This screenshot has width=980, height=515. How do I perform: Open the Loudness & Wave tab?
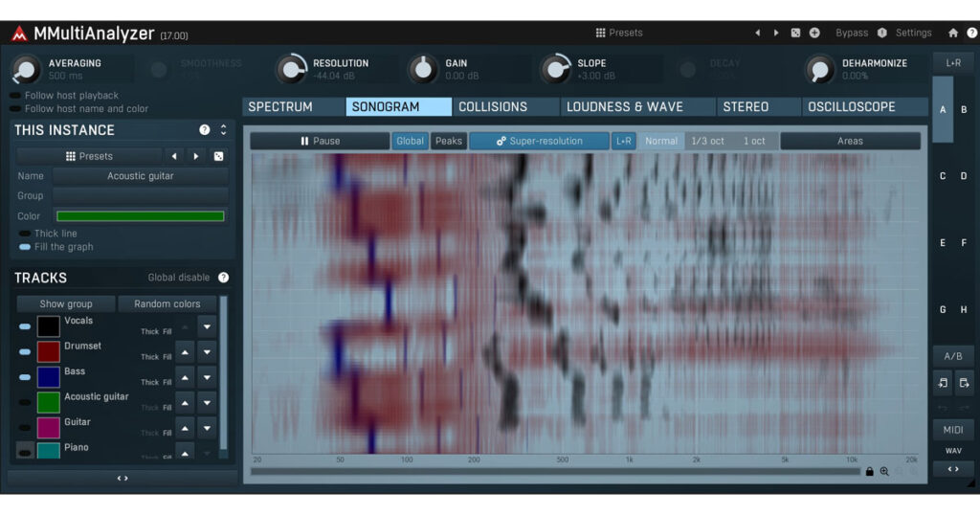tap(637, 107)
